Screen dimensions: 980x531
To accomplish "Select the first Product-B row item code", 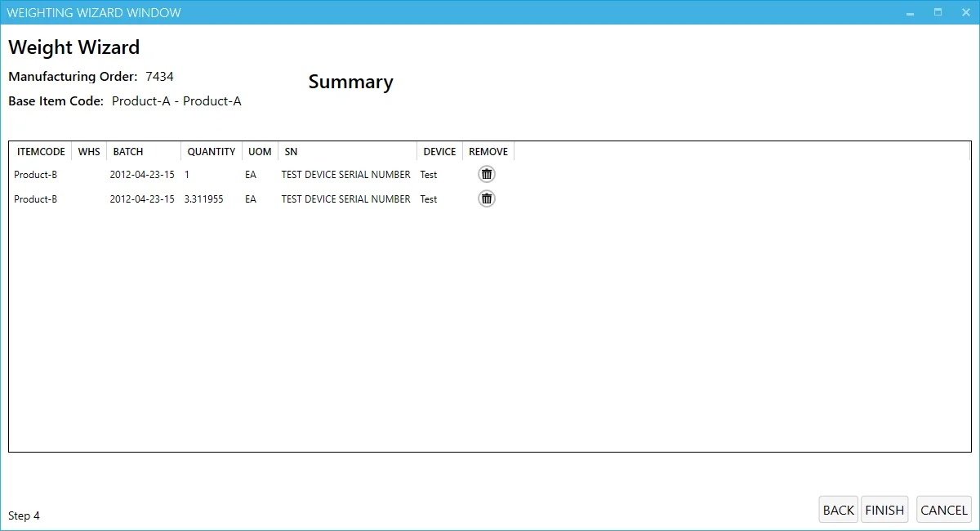I will coord(36,175).
